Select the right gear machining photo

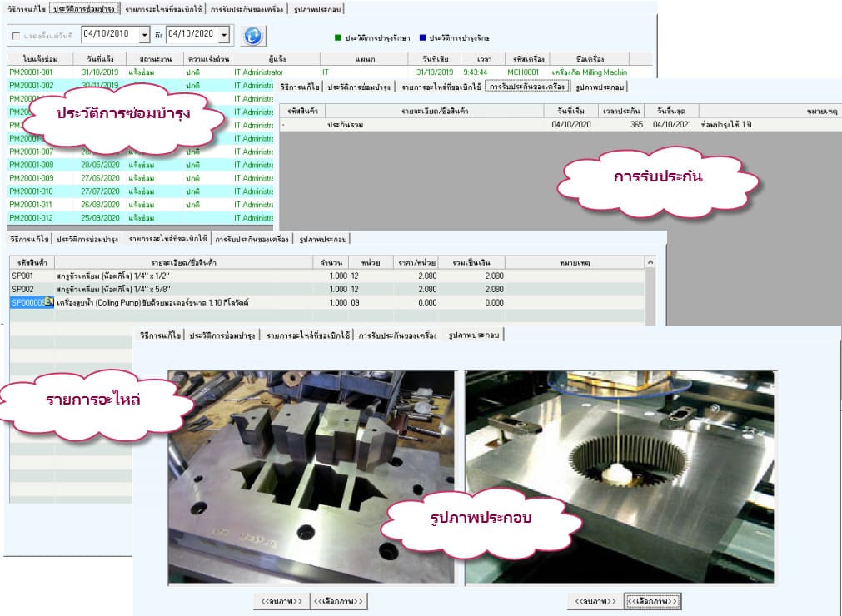click(x=619, y=476)
